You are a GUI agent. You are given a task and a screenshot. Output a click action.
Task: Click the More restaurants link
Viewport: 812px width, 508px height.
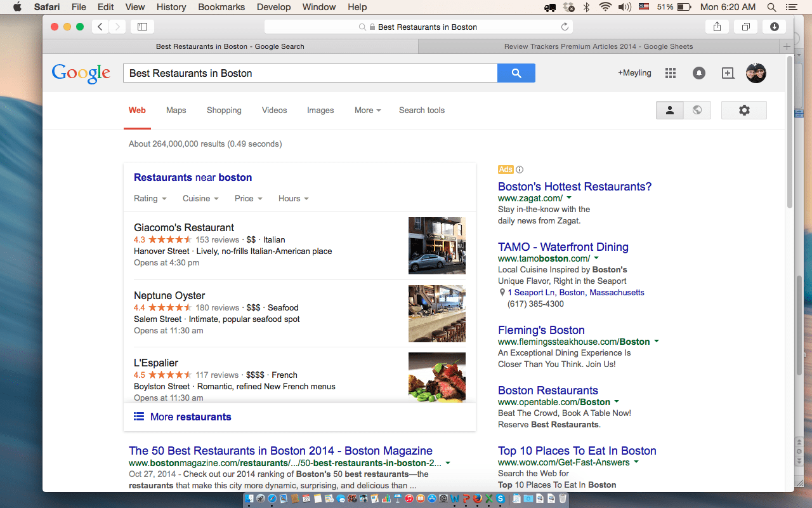tap(190, 417)
